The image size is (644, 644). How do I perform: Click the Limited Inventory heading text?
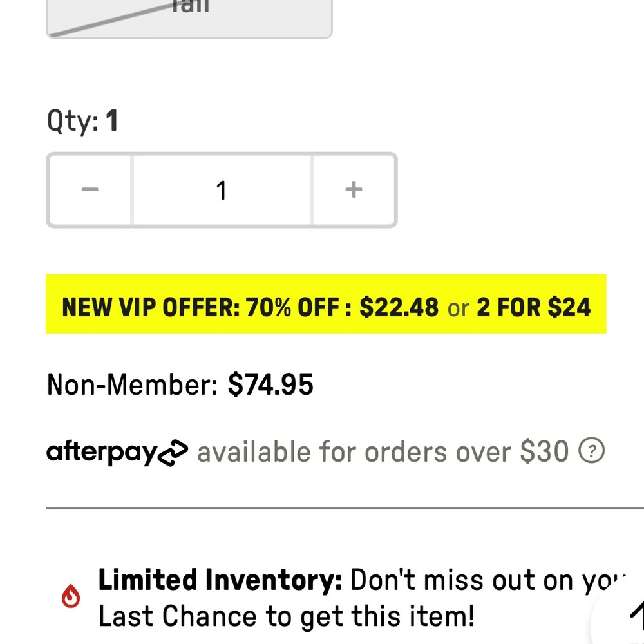click(220, 580)
